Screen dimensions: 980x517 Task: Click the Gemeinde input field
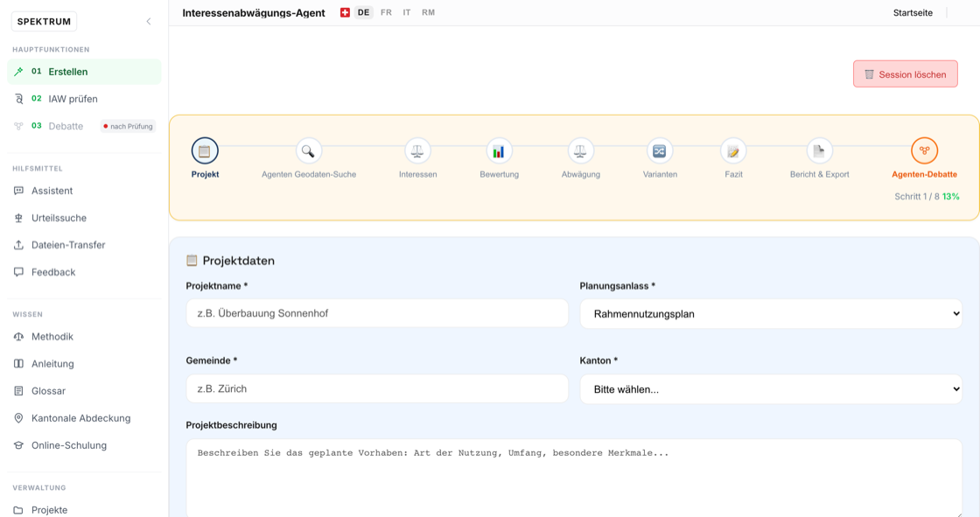(x=377, y=388)
